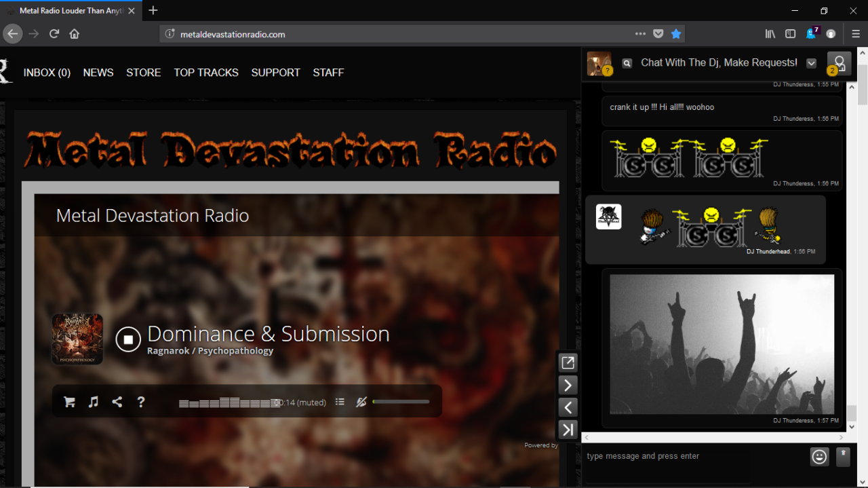Pop out the radio player window
The width and height of the screenshot is (868, 488).
click(568, 363)
